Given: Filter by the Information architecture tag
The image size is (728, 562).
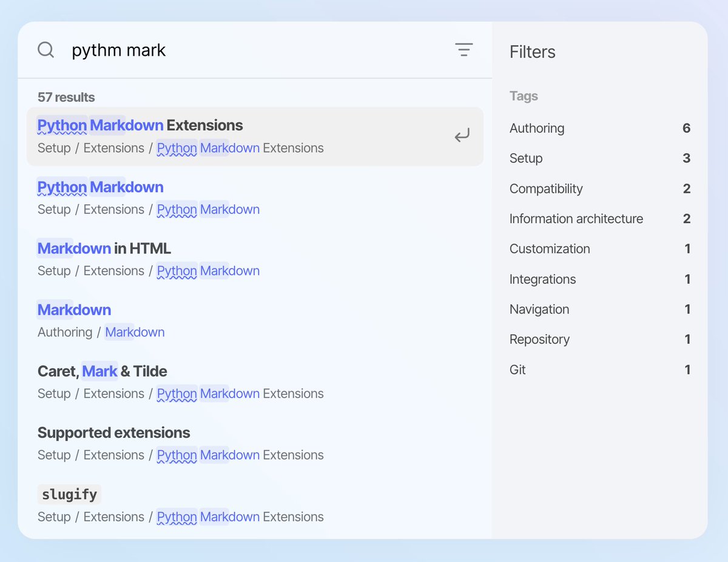Looking at the screenshot, I should click(x=600, y=219).
